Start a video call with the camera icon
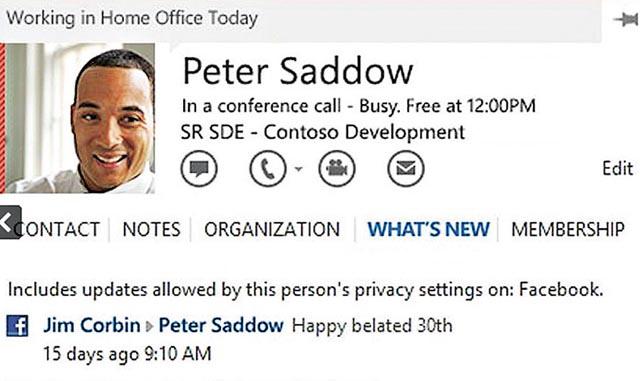This screenshot has height=381, width=640. click(x=337, y=169)
